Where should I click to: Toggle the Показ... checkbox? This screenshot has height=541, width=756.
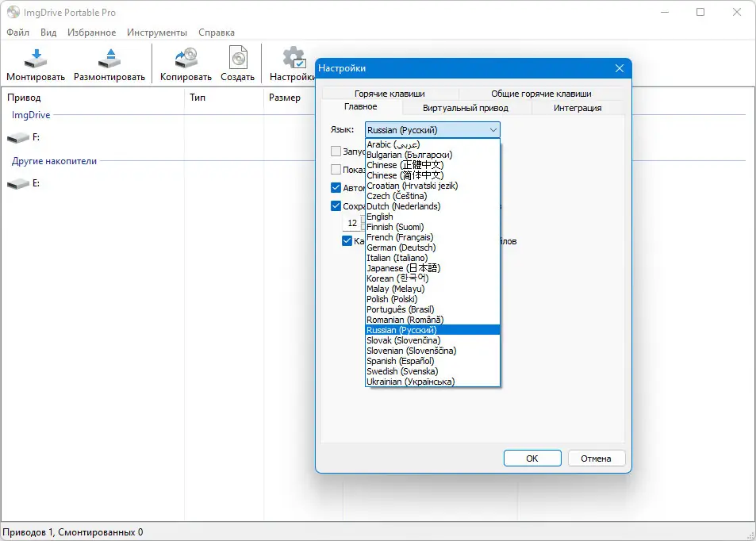pyautogui.click(x=336, y=169)
